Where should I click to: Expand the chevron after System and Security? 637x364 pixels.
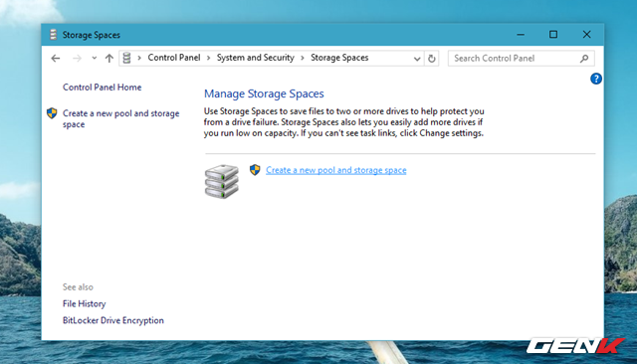[x=303, y=58]
